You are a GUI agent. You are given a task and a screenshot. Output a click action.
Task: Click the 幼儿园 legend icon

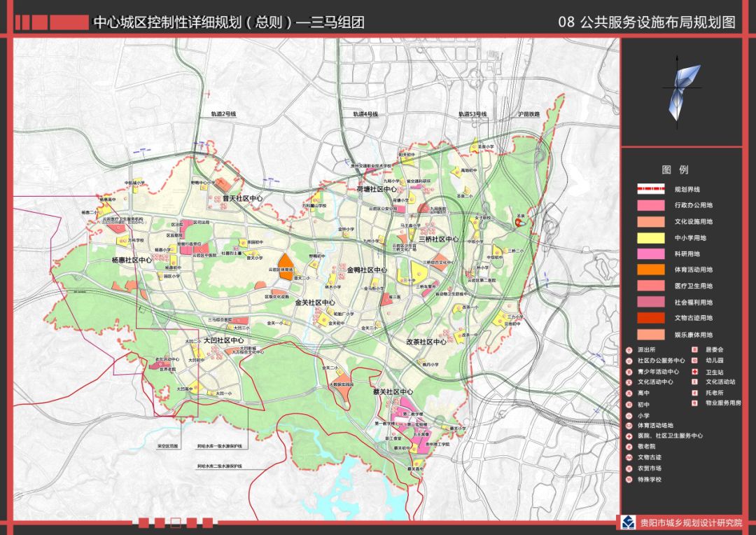point(696,361)
